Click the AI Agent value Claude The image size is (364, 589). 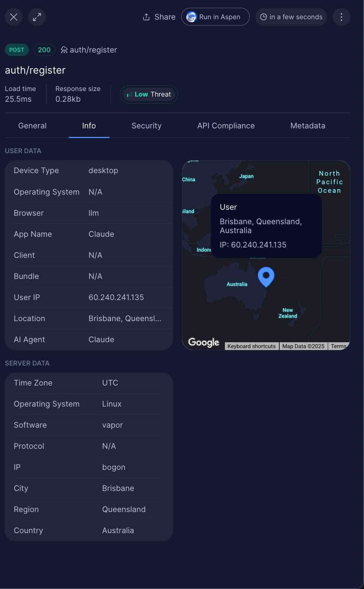click(x=101, y=340)
